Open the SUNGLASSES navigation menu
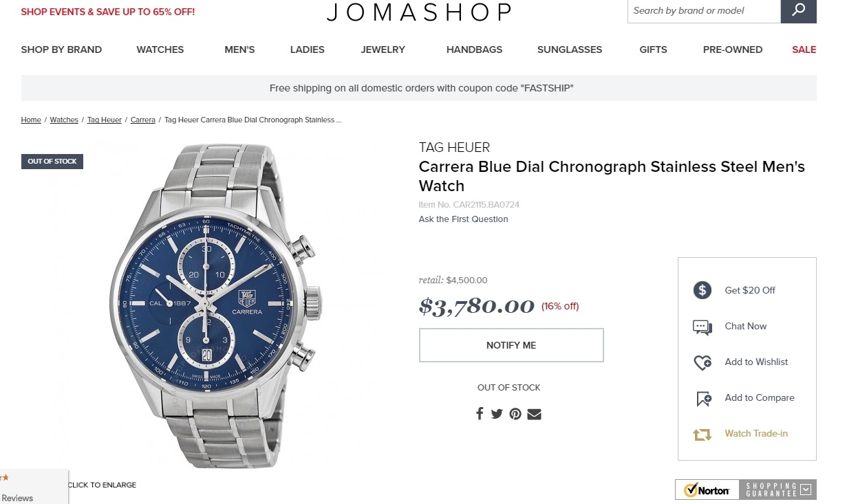This screenshot has height=504, width=847. 570,50
